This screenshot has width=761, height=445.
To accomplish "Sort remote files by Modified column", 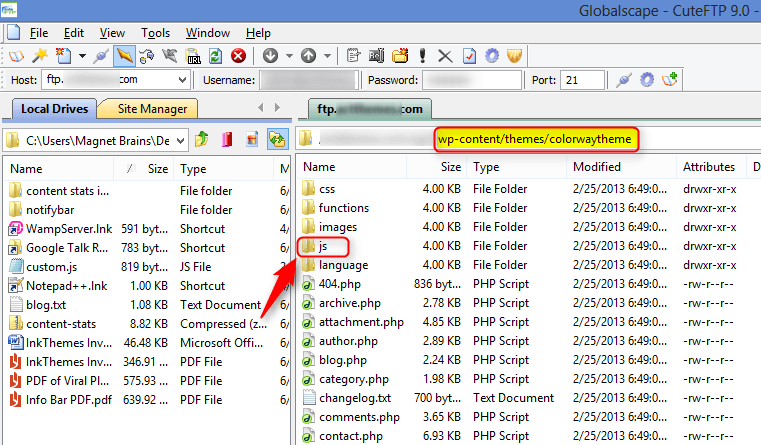I will pyautogui.click(x=621, y=167).
